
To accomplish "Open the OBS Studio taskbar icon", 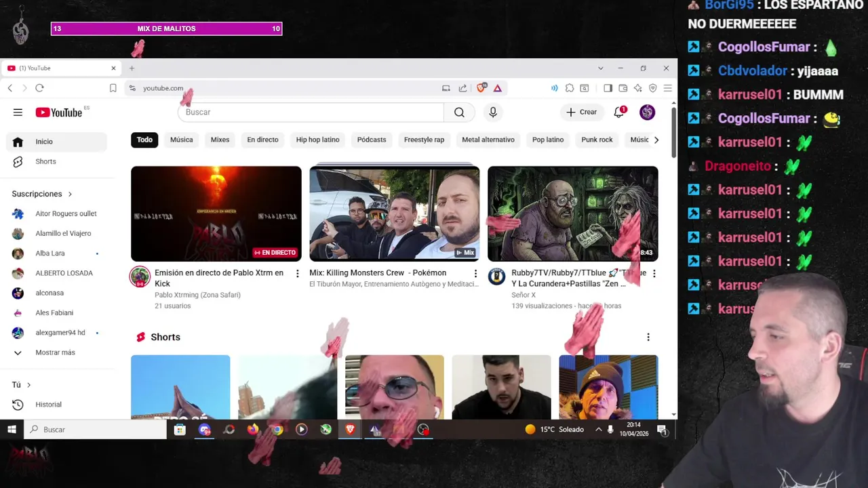I will coord(423,429).
